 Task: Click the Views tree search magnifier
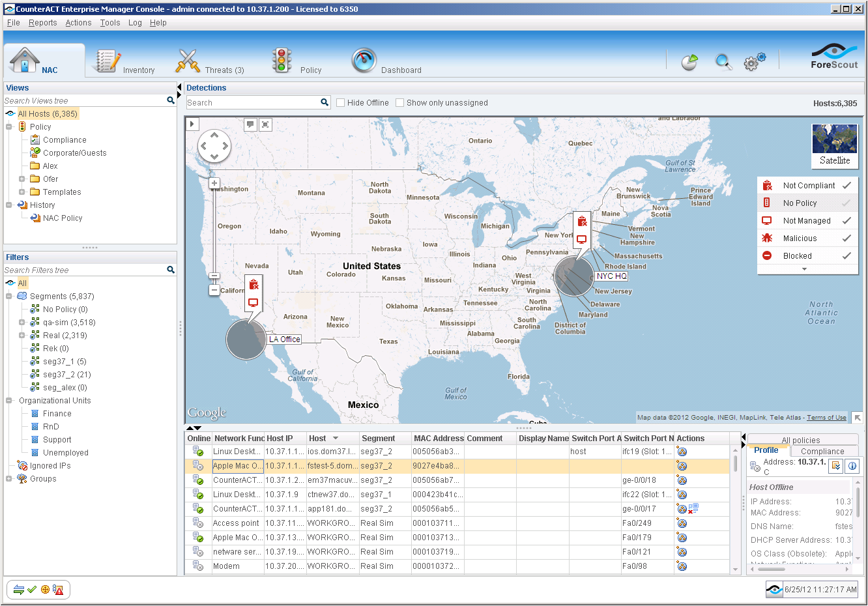tap(171, 100)
